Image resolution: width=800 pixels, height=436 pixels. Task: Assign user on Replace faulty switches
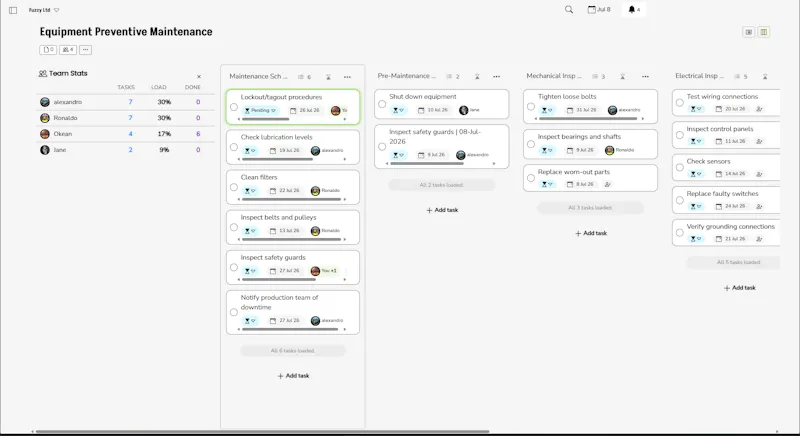click(x=759, y=207)
